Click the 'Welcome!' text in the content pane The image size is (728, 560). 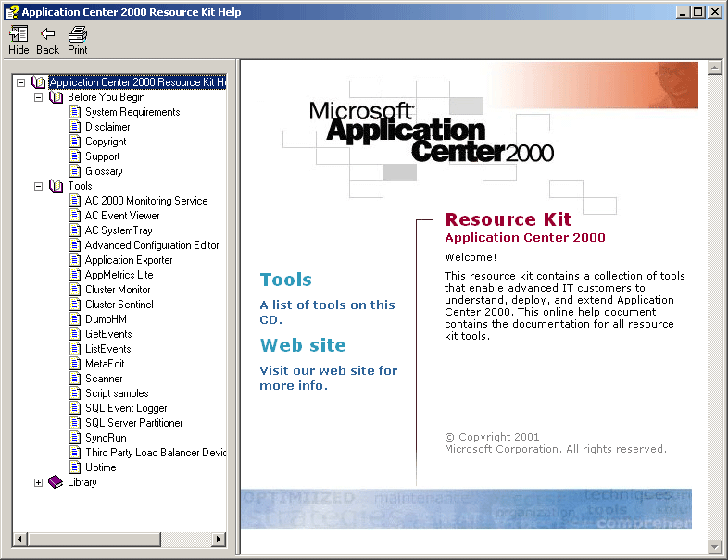[471, 257]
